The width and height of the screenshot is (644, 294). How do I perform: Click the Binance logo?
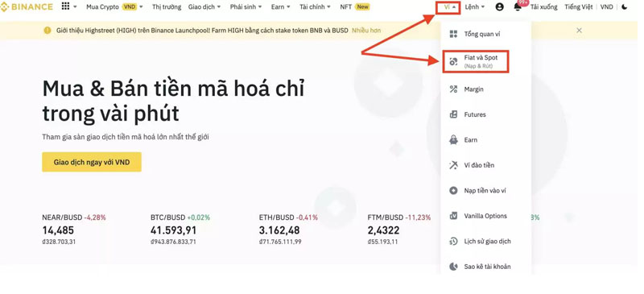click(27, 7)
